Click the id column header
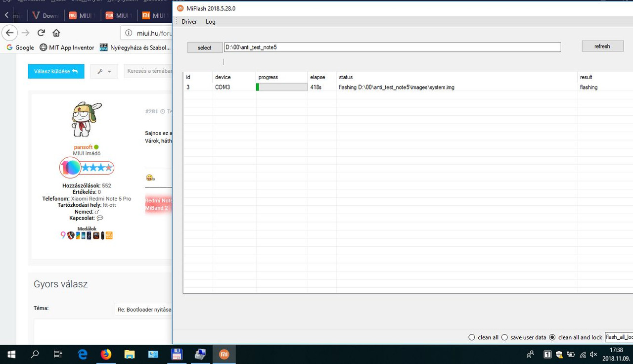This screenshot has width=633, height=364. pyautogui.click(x=198, y=77)
